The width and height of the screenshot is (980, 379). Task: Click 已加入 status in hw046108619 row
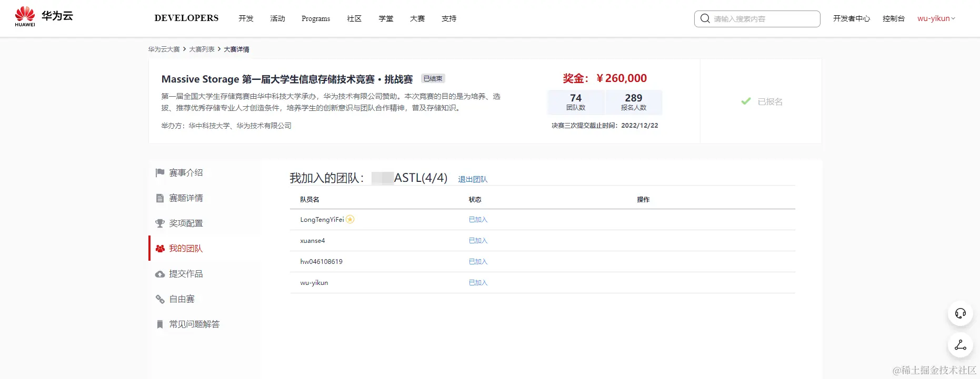click(478, 261)
